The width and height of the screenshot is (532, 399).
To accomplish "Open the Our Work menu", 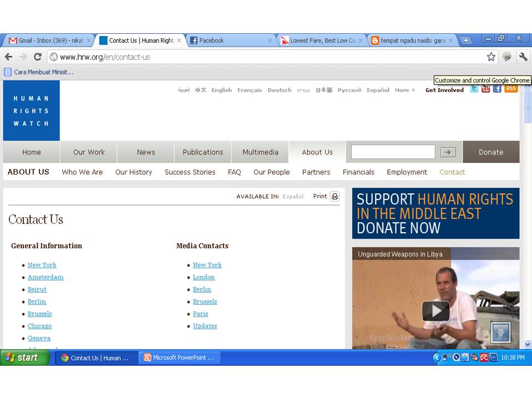I will click(89, 152).
